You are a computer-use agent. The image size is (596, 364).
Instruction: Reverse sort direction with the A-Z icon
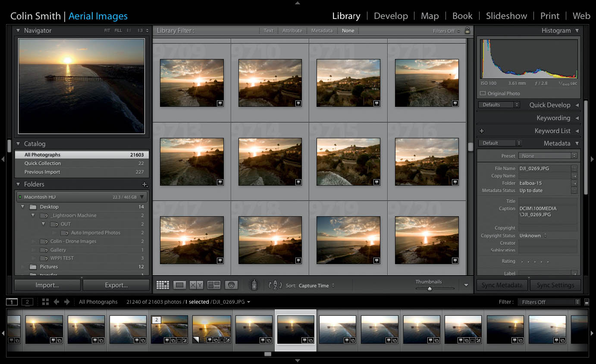[275, 285]
